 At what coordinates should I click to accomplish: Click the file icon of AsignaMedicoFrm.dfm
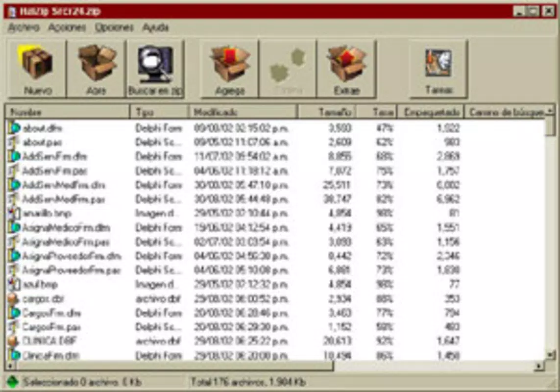coord(14,227)
